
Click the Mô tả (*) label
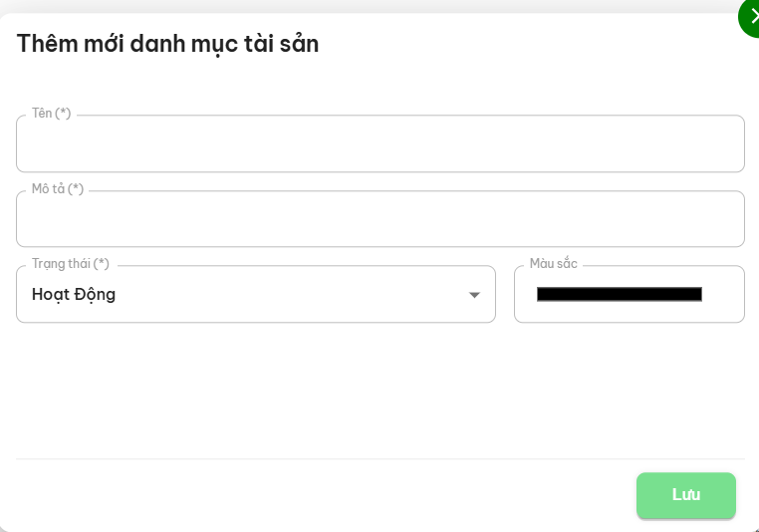click(58, 188)
